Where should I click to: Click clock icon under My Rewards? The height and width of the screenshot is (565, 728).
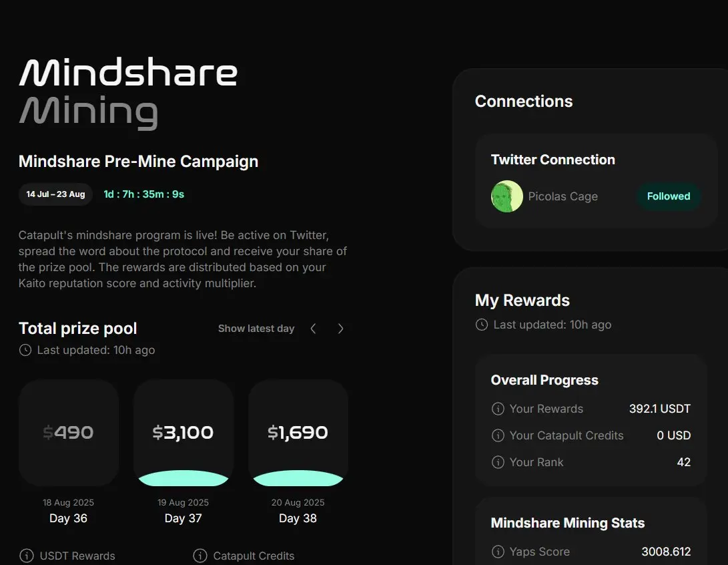[x=482, y=325]
